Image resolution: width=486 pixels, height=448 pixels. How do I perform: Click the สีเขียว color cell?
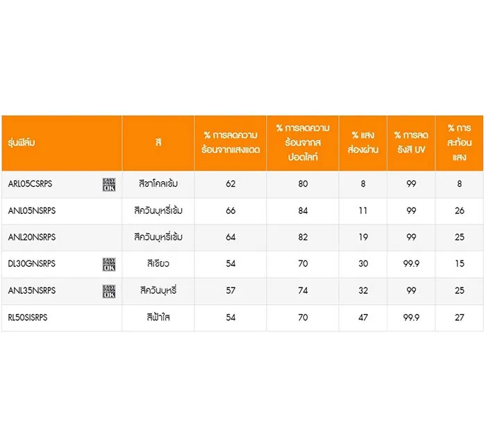(x=158, y=264)
